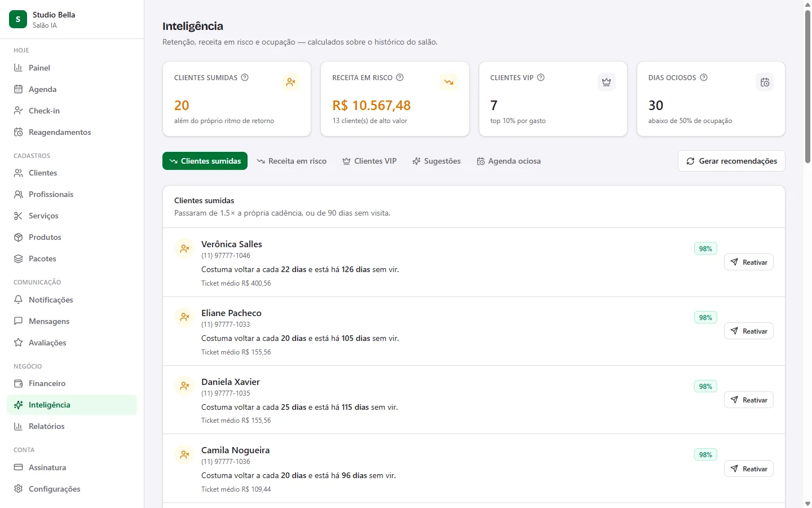Click the wallet icon next to Financeiro
Screen dimensions: 812x508
coord(18,383)
